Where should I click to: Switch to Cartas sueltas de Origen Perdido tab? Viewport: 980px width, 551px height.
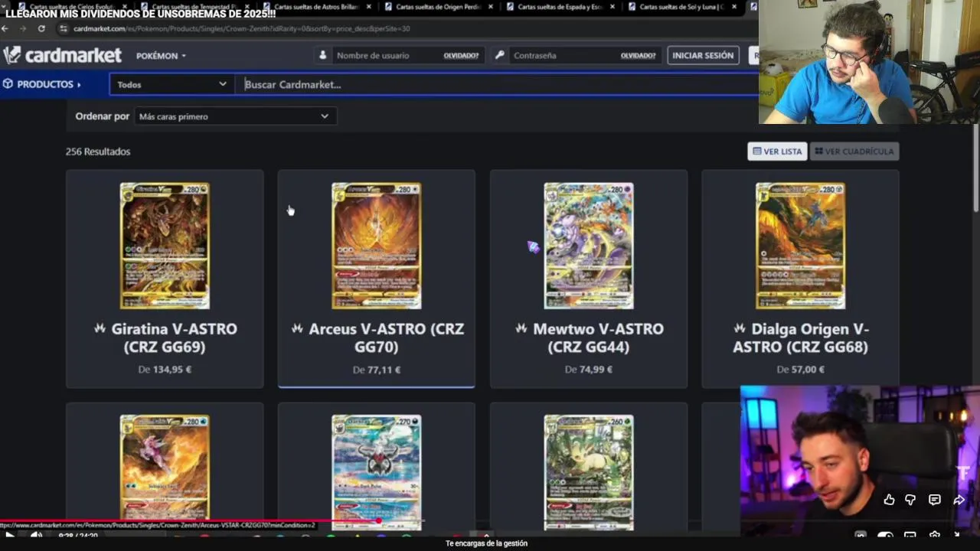437,7
